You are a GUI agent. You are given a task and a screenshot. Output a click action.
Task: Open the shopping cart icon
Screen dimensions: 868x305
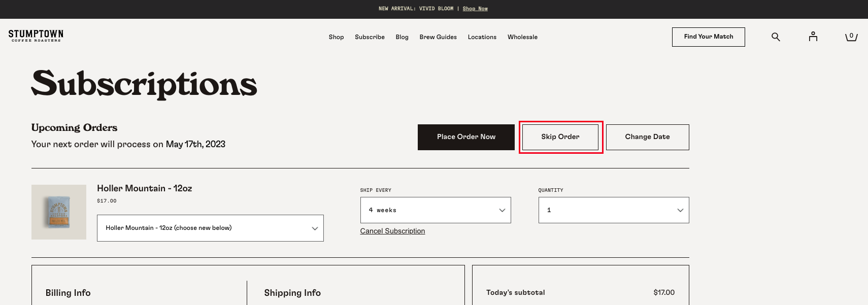pyautogui.click(x=851, y=37)
